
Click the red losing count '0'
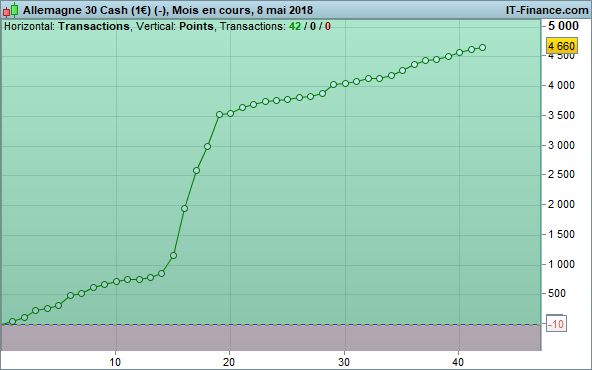click(328, 26)
